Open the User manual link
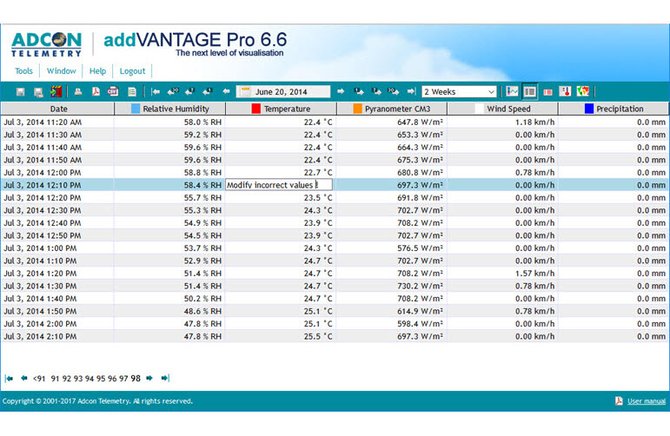Viewport: 670px width, 436px height. [646, 401]
